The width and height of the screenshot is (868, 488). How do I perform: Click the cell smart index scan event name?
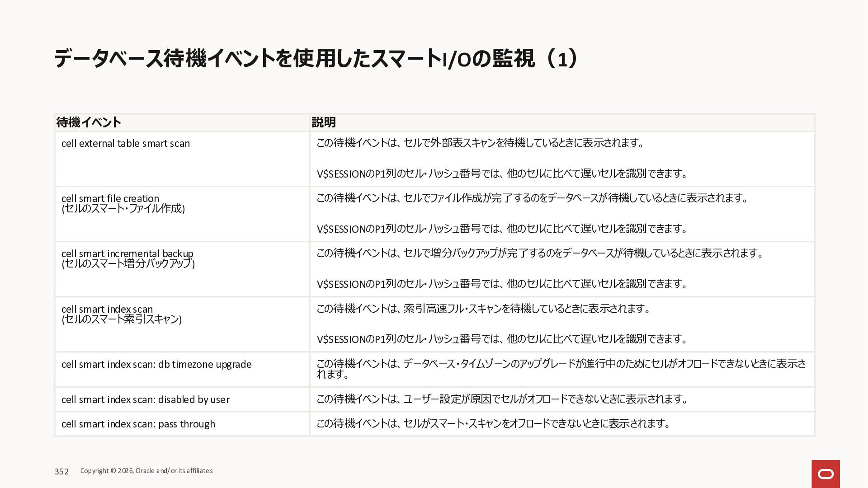coord(107,310)
